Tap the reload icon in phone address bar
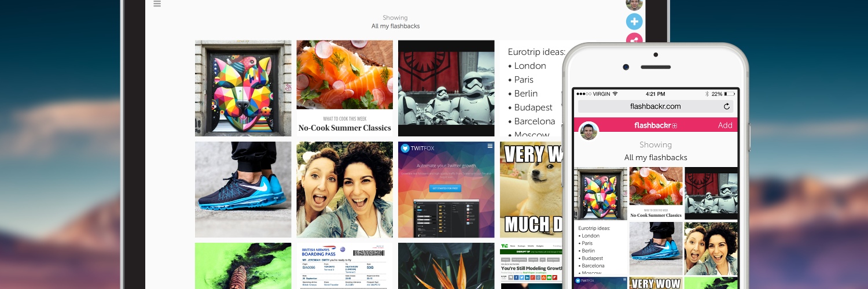Screen dimensions: 868x289 tap(727, 106)
